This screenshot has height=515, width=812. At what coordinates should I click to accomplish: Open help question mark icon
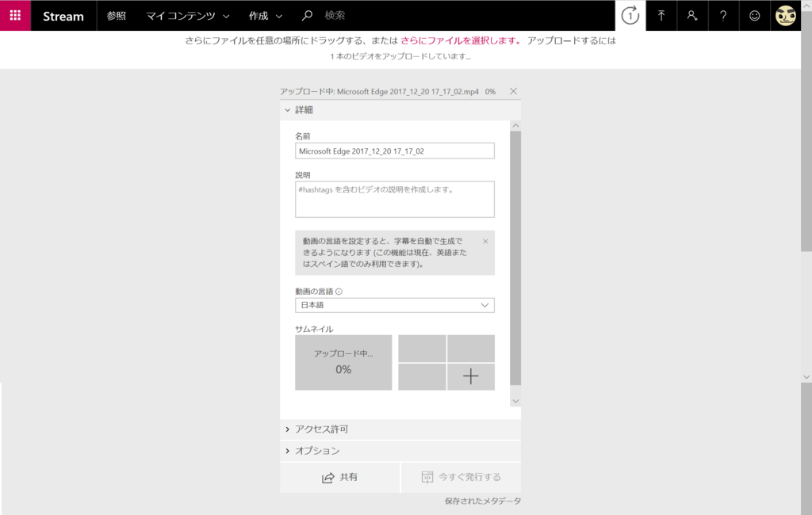(x=723, y=16)
